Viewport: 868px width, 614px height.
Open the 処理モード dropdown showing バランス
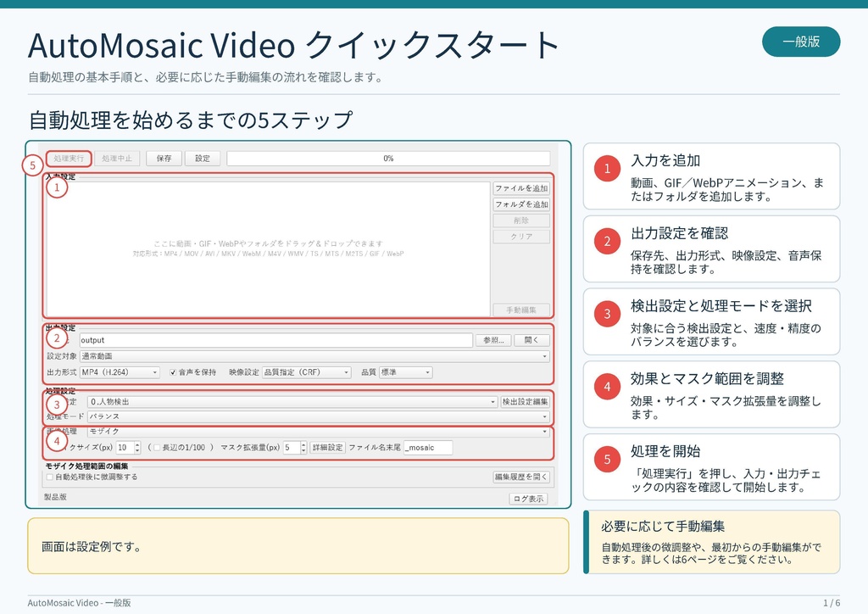(319, 416)
